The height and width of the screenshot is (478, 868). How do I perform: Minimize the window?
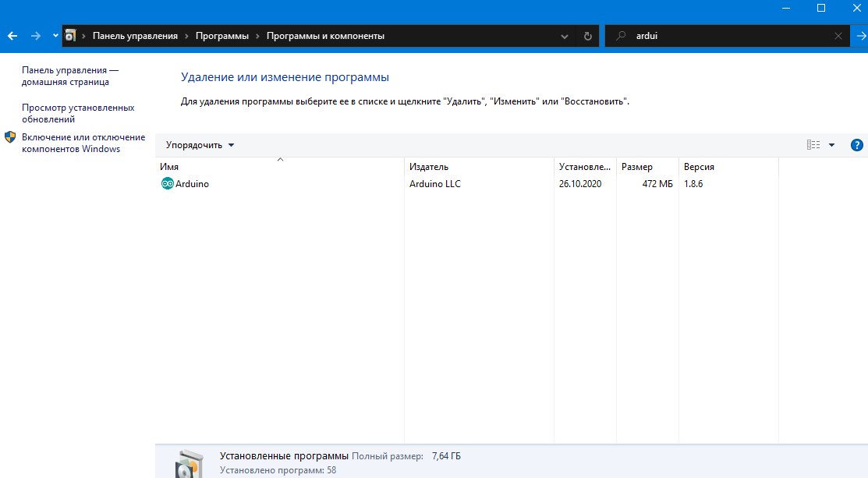pyautogui.click(x=786, y=8)
